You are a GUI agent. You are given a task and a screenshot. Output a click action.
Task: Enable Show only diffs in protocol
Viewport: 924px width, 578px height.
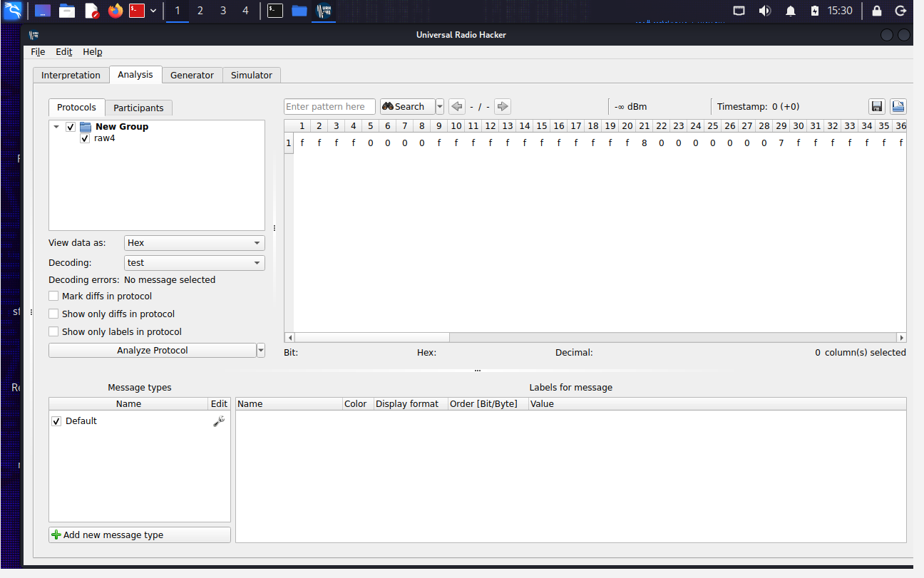(x=53, y=314)
